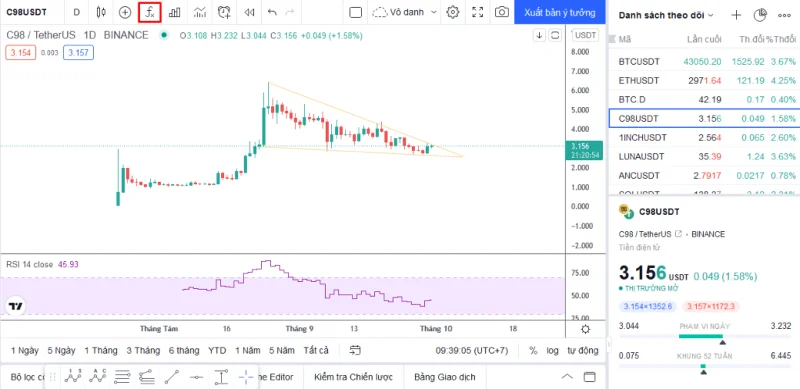Enter fullscreen mode
Viewport: 800px width, 389px height.
478,12
